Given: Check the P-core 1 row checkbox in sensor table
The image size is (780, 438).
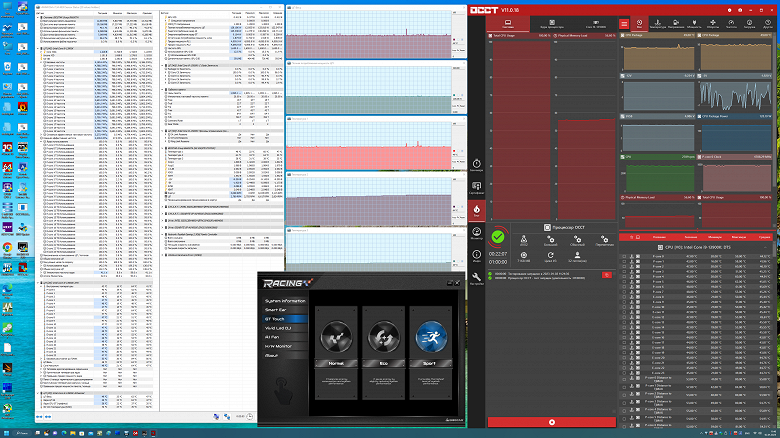Looking at the screenshot, I should coord(624,261).
